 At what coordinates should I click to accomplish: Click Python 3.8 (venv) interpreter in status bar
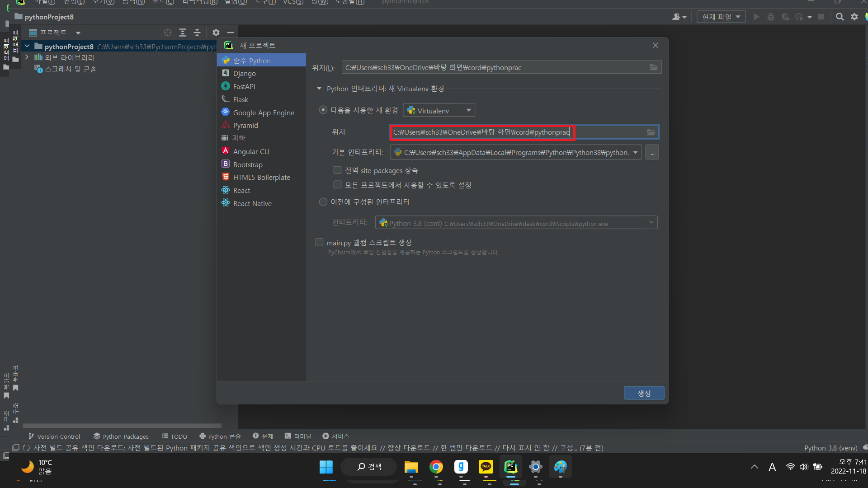[830, 448]
